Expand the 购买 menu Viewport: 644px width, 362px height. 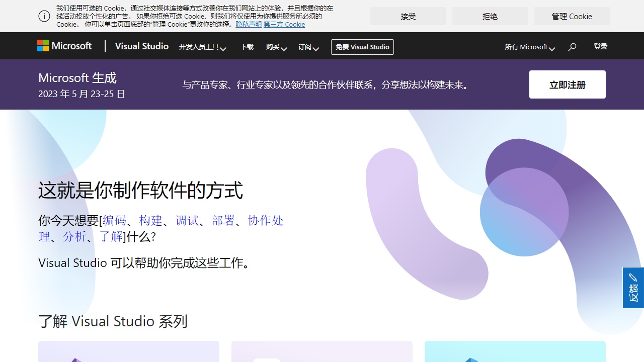coord(276,47)
